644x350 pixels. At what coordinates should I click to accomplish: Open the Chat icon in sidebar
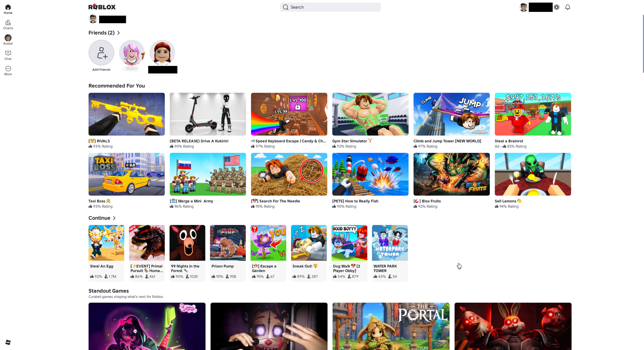[8, 53]
